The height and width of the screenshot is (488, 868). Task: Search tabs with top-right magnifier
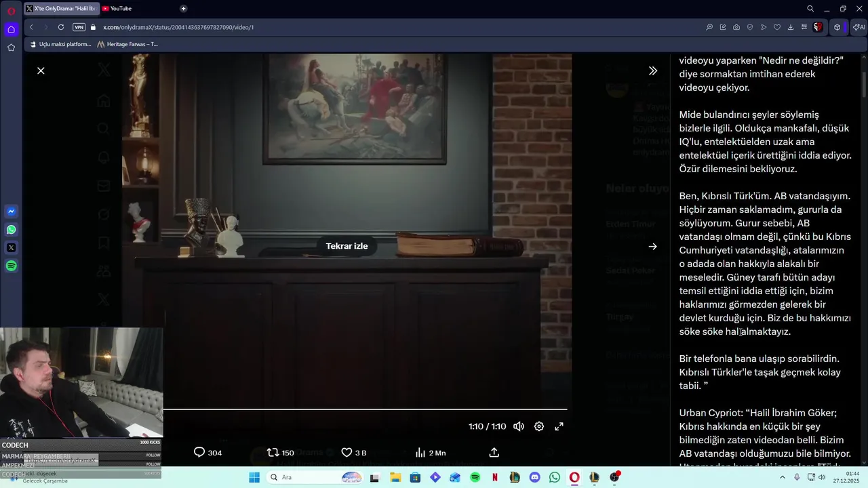click(810, 9)
